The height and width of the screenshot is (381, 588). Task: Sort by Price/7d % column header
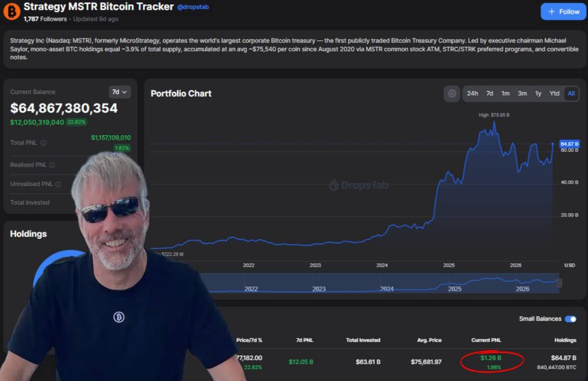click(x=249, y=340)
